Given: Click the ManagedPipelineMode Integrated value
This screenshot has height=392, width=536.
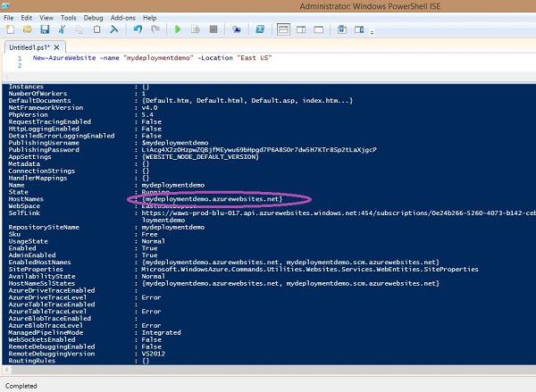Looking at the screenshot, I should pyautogui.click(x=161, y=332).
